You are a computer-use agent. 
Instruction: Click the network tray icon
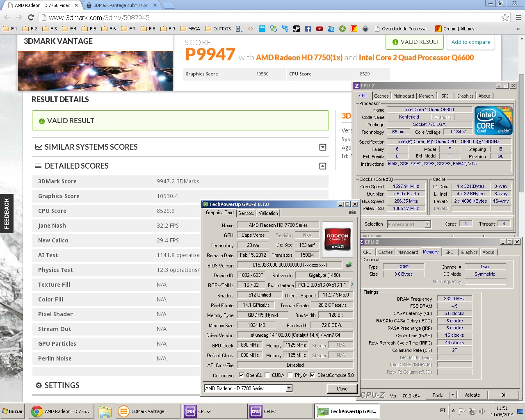tap(472, 411)
